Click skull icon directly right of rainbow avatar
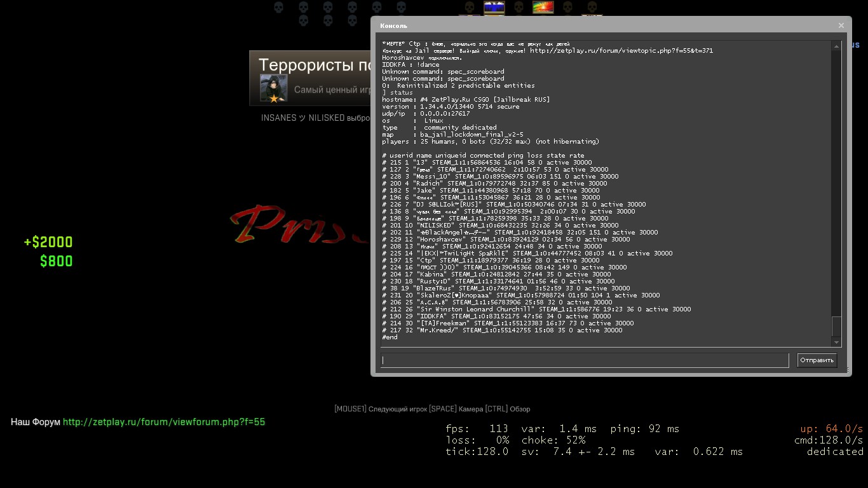 pos(567,7)
